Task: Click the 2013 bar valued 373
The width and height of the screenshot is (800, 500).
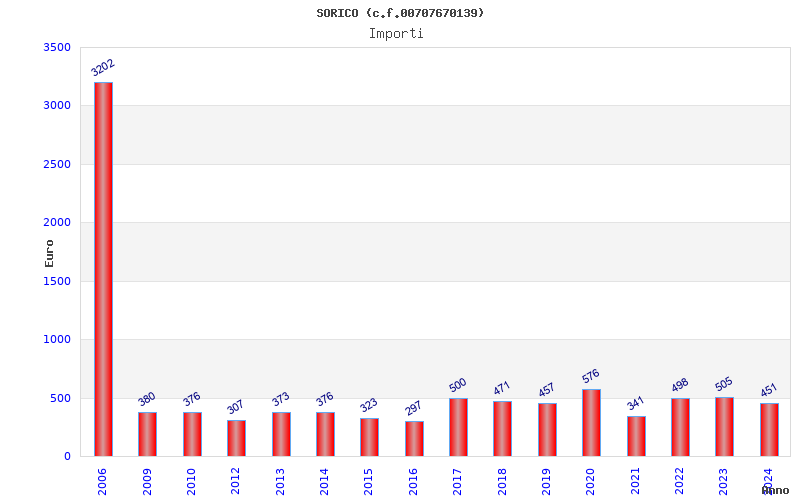Action: pos(281,434)
